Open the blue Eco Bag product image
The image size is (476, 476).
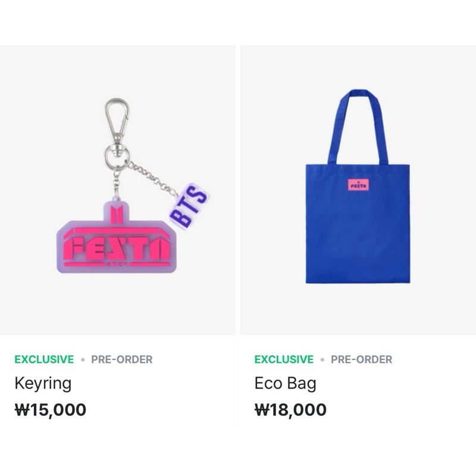click(x=358, y=190)
